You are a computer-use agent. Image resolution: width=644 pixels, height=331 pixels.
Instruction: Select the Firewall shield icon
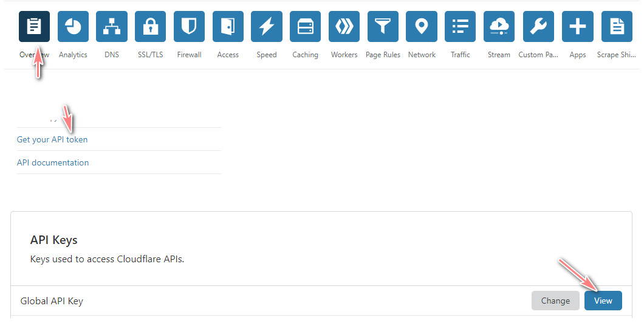189,27
